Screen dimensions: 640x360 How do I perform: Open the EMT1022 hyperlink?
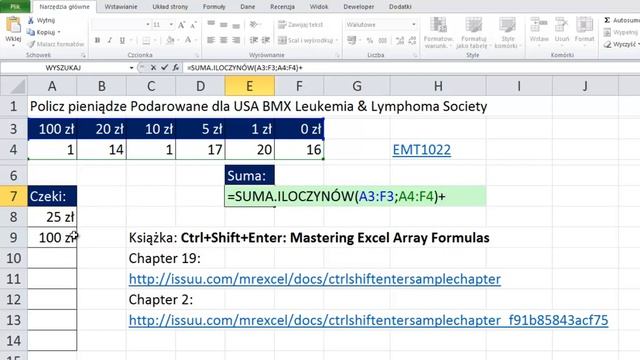pyautogui.click(x=422, y=150)
